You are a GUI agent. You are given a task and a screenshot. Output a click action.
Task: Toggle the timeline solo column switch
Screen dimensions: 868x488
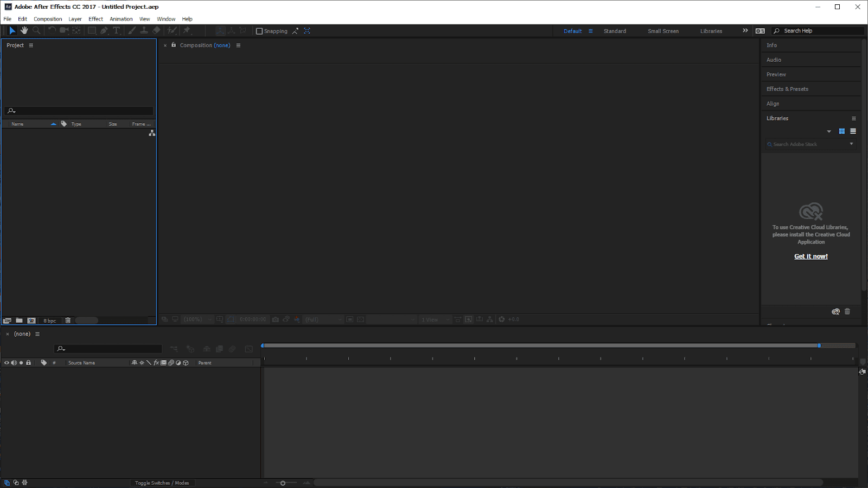click(21, 363)
